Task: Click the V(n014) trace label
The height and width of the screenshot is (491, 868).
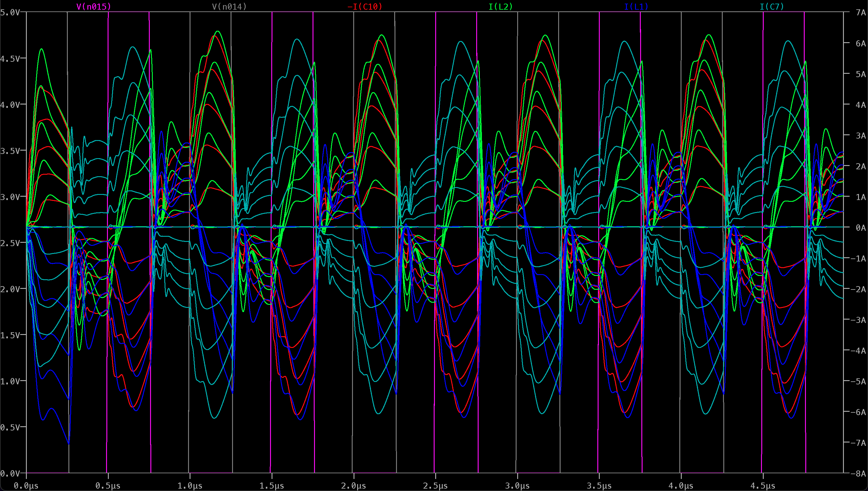Action: [x=229, y=6]
